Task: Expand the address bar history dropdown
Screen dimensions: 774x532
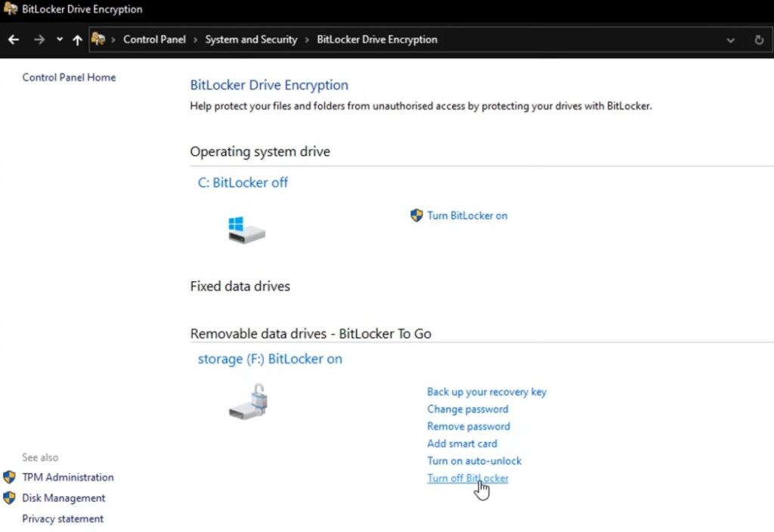Action: pos(731,40)
